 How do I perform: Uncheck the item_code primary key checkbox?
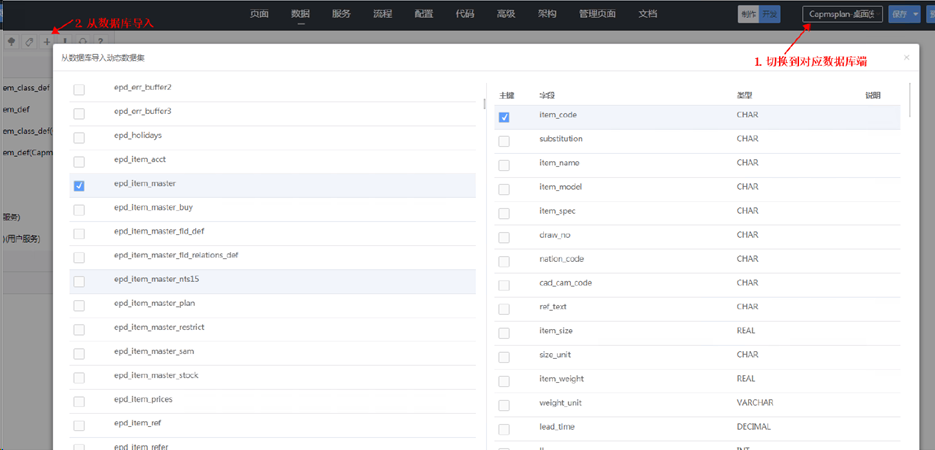pos(504,117)
